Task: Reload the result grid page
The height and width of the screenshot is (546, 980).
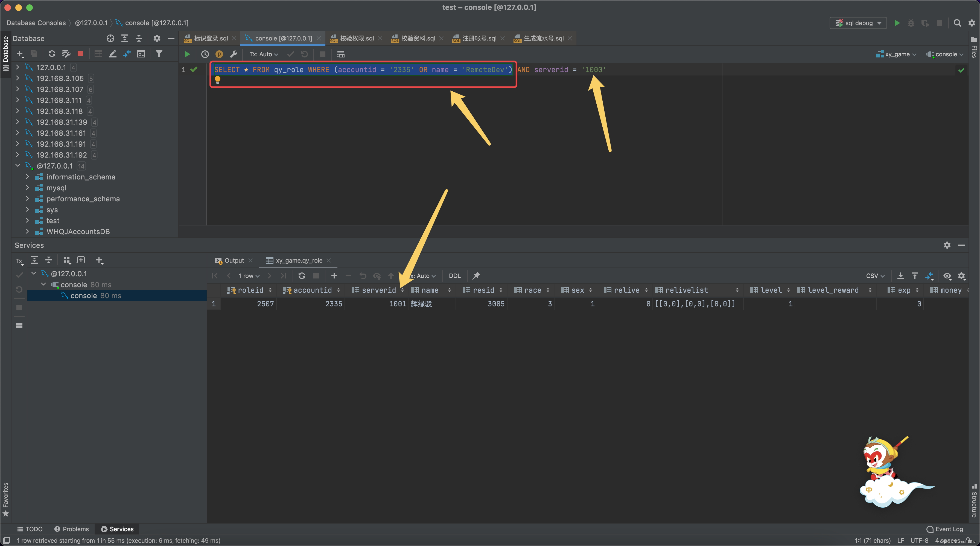Action: (x=302, y=275)
